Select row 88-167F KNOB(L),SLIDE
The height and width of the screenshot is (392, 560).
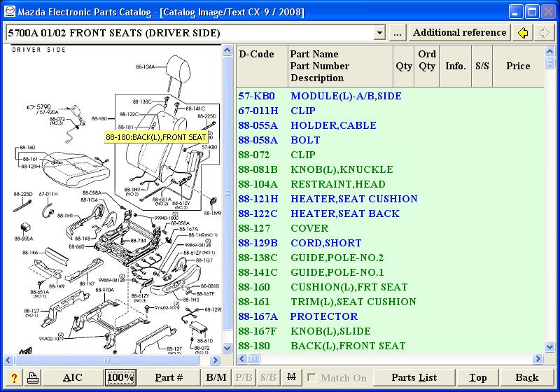(x=390, y=331)
